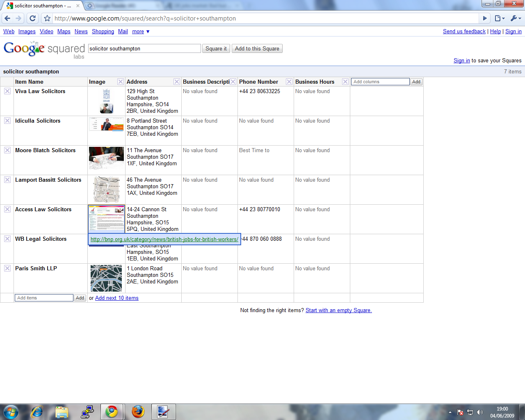Delete the Phone Number column using X

289,82
